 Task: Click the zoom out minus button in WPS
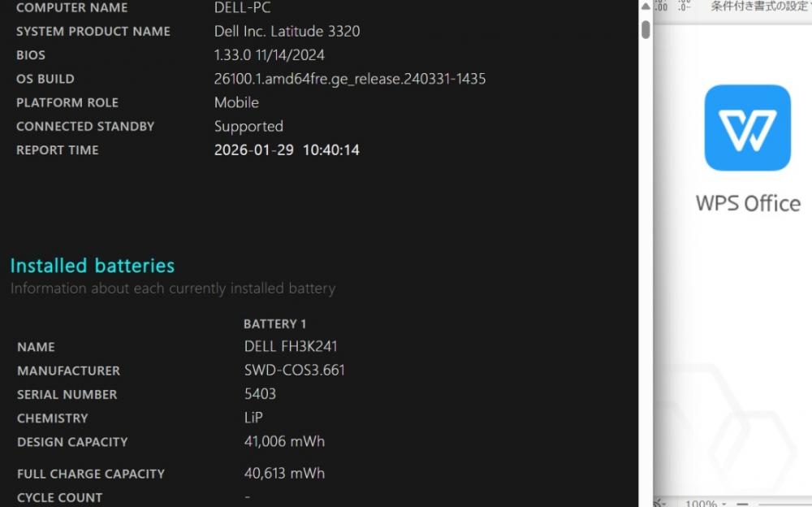(x=743, y=504)
